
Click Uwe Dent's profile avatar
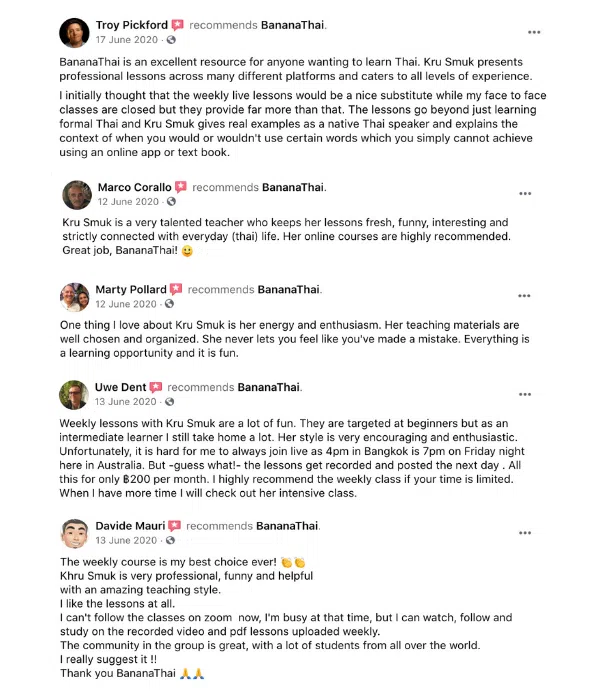pos(74,394)
